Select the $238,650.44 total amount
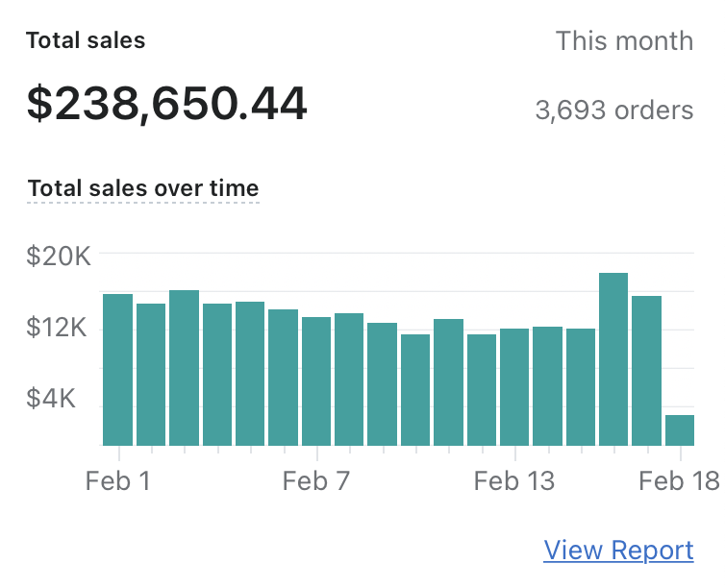Screen dimensions: 725x588 click(x=167, y=104)
